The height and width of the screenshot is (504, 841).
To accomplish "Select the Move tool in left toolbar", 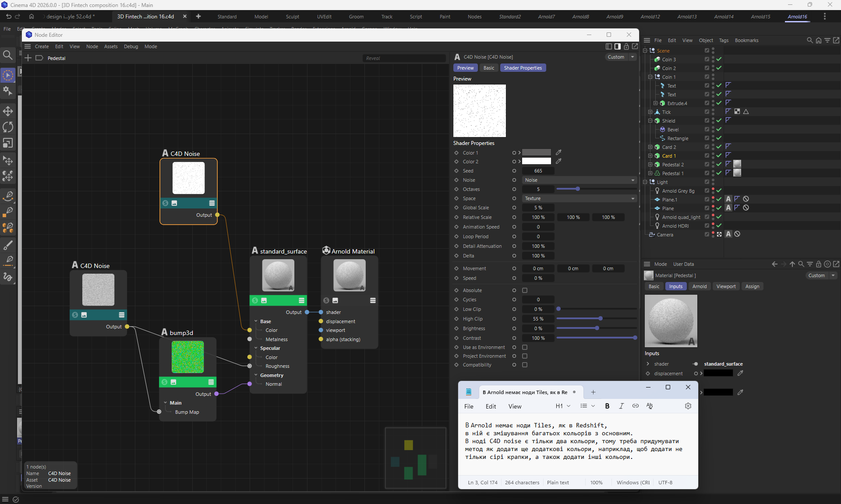I will [8, 111].
